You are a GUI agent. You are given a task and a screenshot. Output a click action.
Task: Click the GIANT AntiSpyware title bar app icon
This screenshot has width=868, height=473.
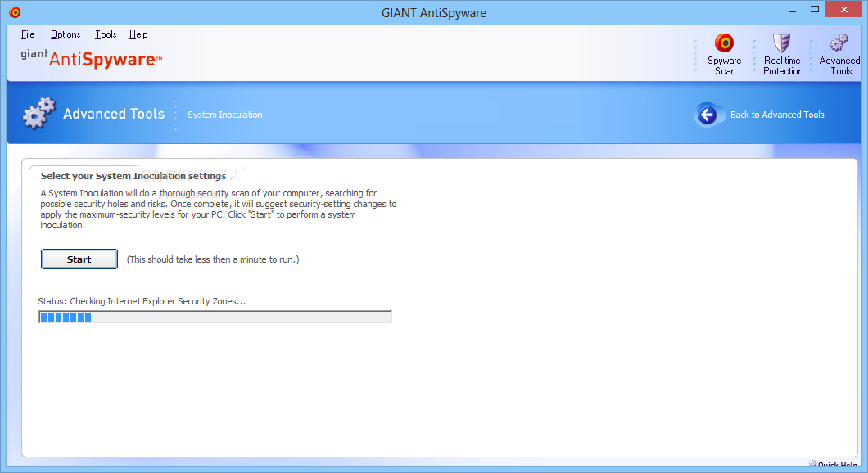click(x=15, y=12)
